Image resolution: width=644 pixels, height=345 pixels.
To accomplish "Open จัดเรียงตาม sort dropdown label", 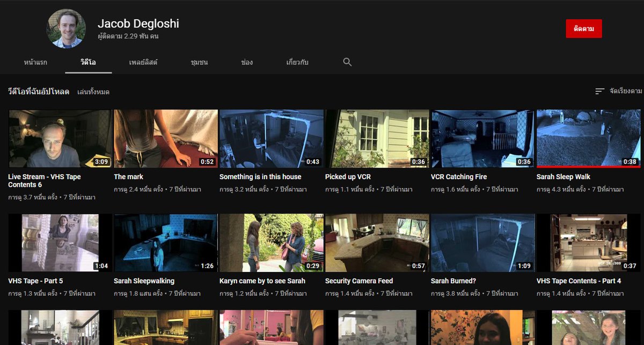I will 626,91.
